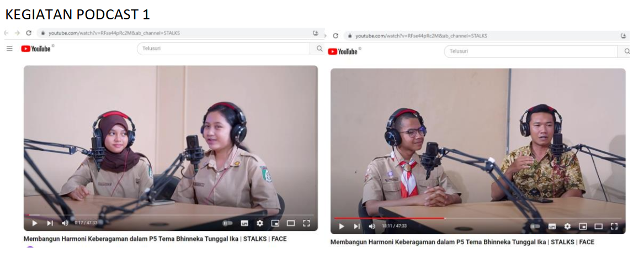This screenshot has height=253, width=644.
Task: Mute the volume in left video player
Action: click(x=65, y=223)
